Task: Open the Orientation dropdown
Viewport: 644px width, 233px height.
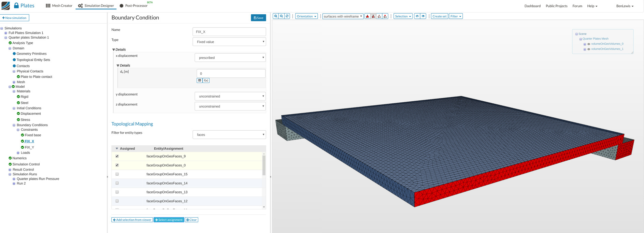Action: point(306,16)
